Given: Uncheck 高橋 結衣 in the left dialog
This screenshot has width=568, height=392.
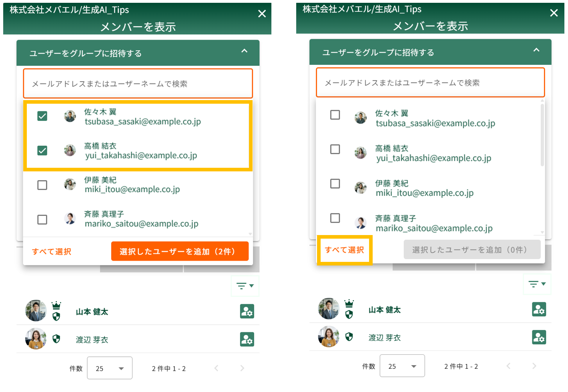Looking at the screenshot, I should tap(42, 151).
